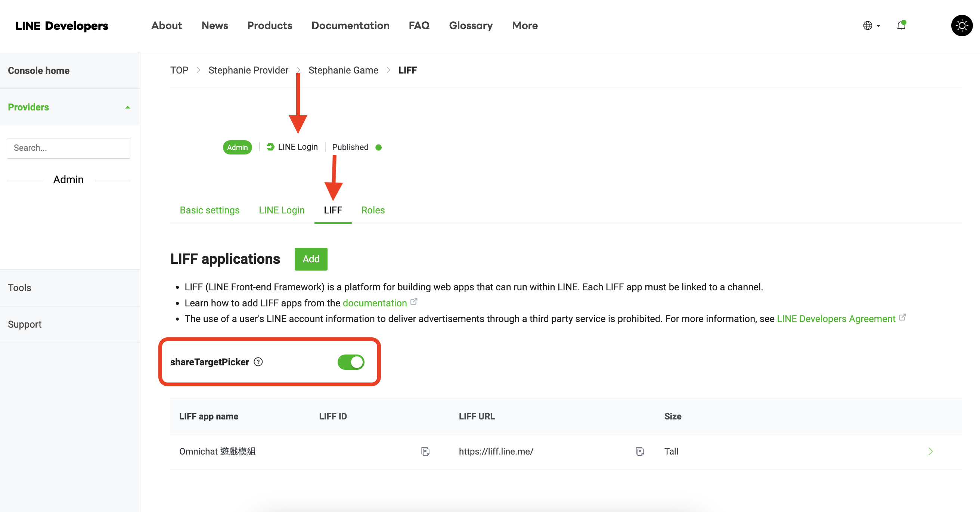Open the LINE Login tab

(281, 210)
